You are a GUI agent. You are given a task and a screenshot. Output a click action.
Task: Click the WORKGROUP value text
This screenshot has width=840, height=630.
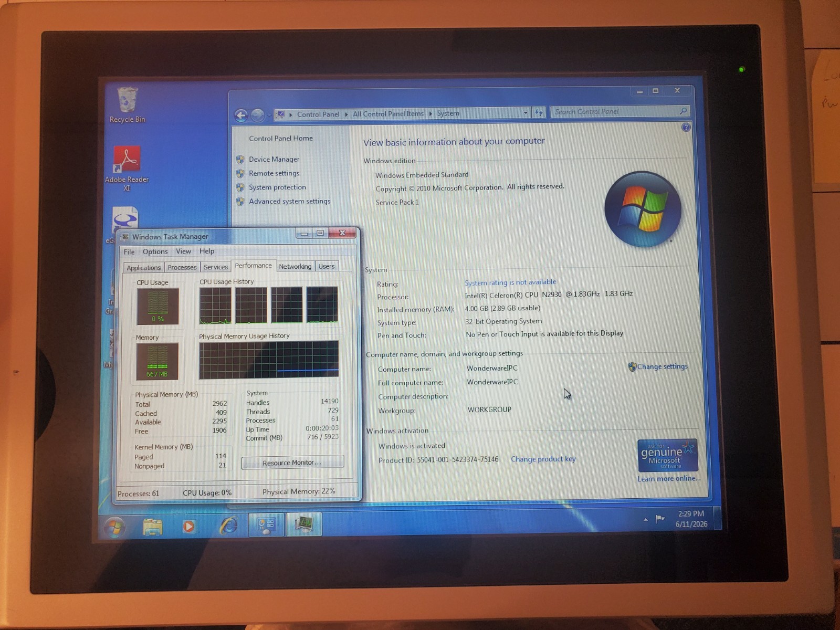(x=489, y=409)
